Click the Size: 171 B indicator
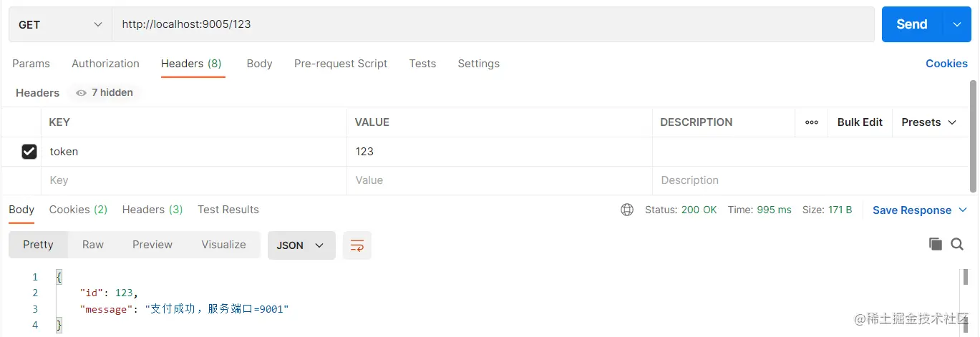The width and height of the screenshot is (980, 337). point(827,210)
